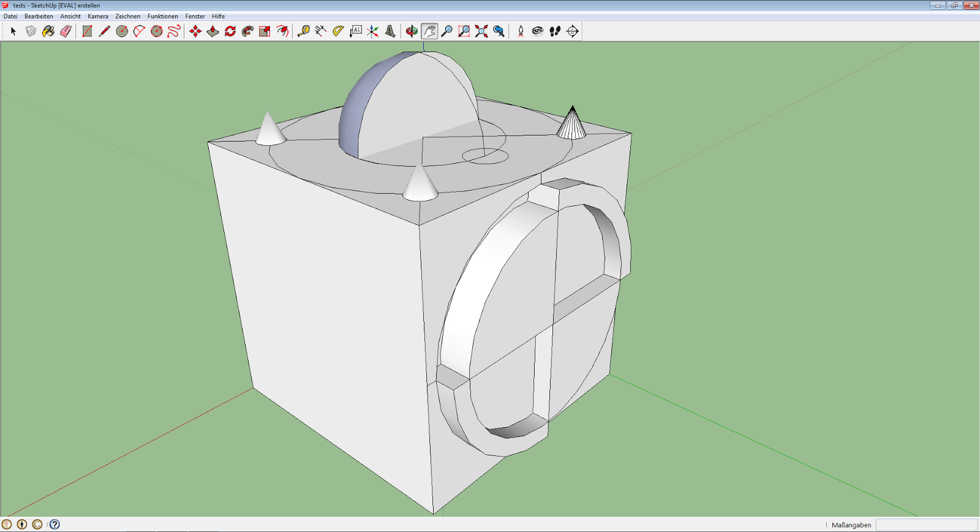980x532 pixels.
Task: Select the arrow Select tool
Action: (x=13, y=31)
